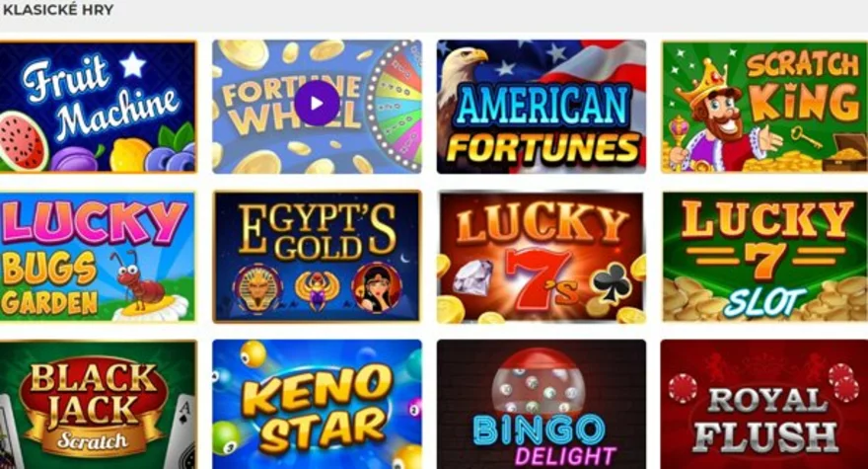Screen dimensions: 868x469
Task: Click the Cleopatra icon in Egypt's Gold
Action: click(377, 287)
